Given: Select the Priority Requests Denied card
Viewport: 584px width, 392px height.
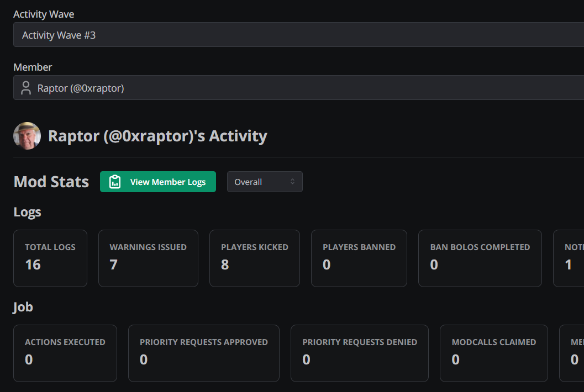Looking at the screenshot, I should click(x=359, y=353).
